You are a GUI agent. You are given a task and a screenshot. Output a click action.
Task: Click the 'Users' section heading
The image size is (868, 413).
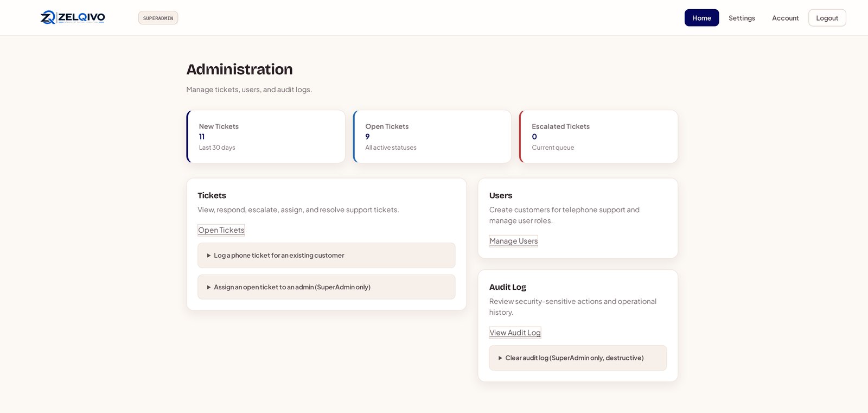coord(501,195)
